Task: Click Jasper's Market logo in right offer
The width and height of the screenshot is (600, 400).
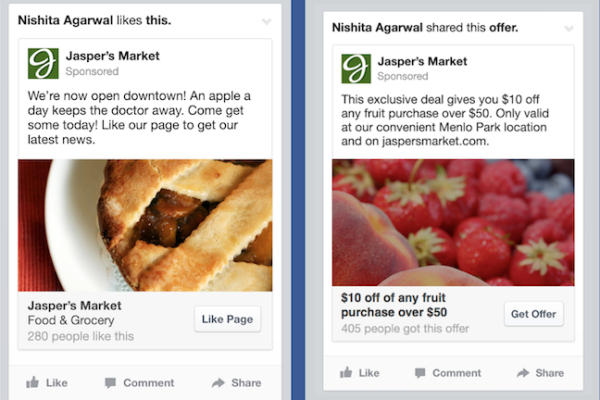Action: coord(356,69)
